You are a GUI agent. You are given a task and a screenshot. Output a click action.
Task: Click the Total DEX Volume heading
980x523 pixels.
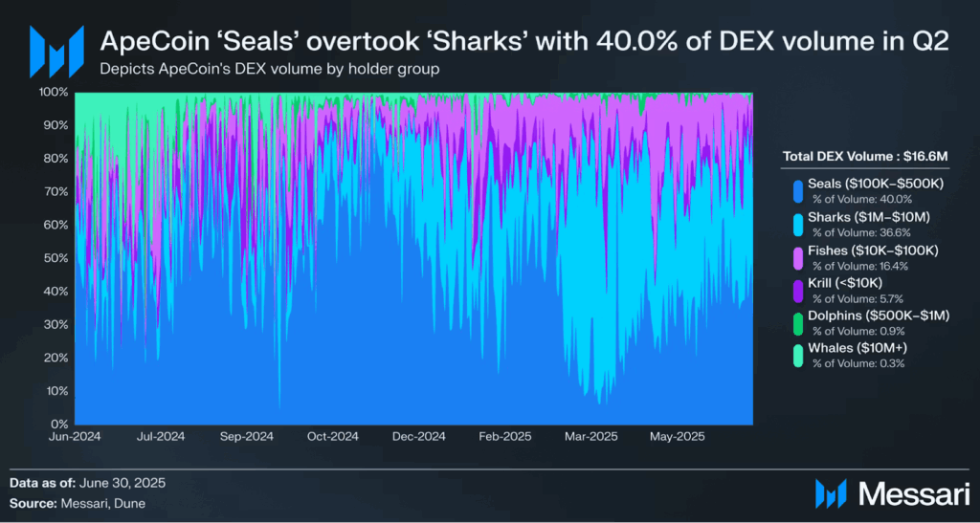[865, 159]
